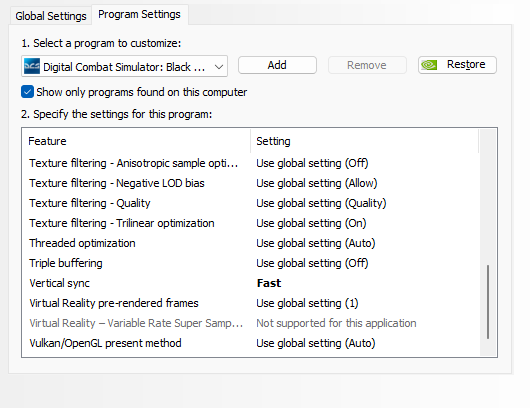The height and width of the screenshot is (408, 530).
Task: Open the Vertical sync Fast setting dropdown
Action: (365, 283)
